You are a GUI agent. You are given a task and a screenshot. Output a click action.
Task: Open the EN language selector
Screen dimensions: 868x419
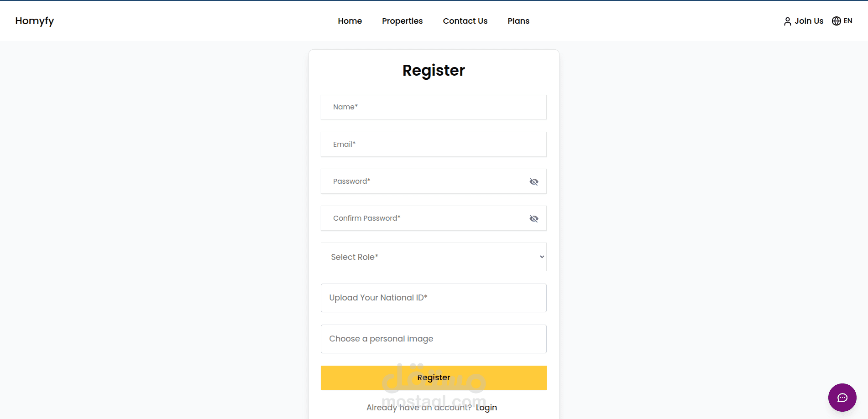pos(847,21)
